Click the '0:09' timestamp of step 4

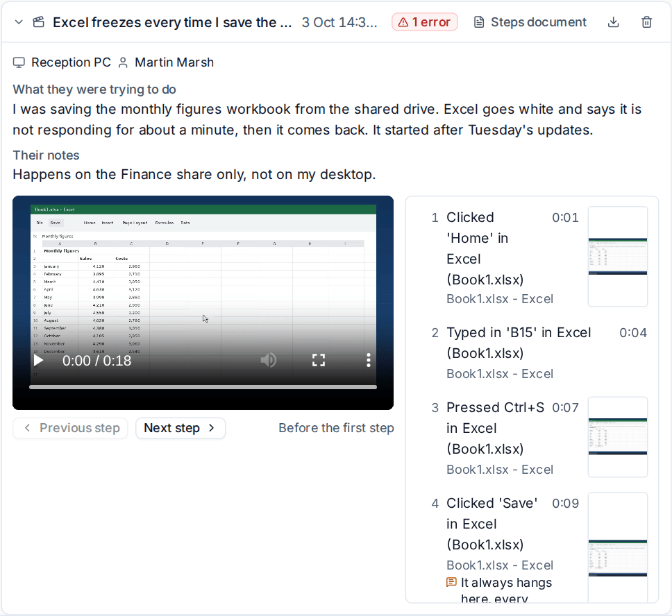[565, 504]
